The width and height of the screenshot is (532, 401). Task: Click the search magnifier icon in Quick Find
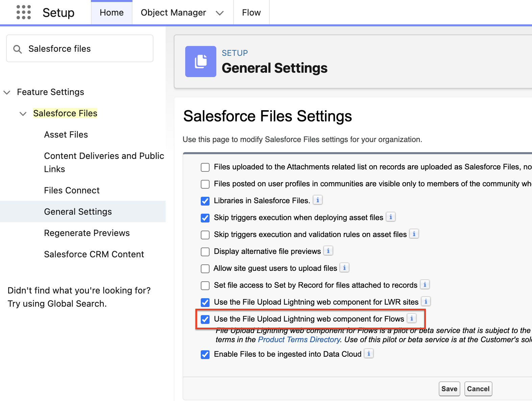point(18,49)
